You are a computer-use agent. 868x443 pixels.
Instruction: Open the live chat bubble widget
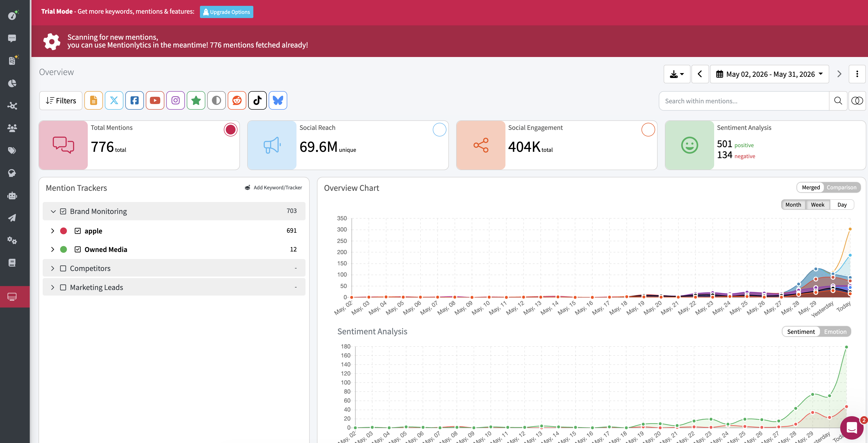click(x=851, y=427)
